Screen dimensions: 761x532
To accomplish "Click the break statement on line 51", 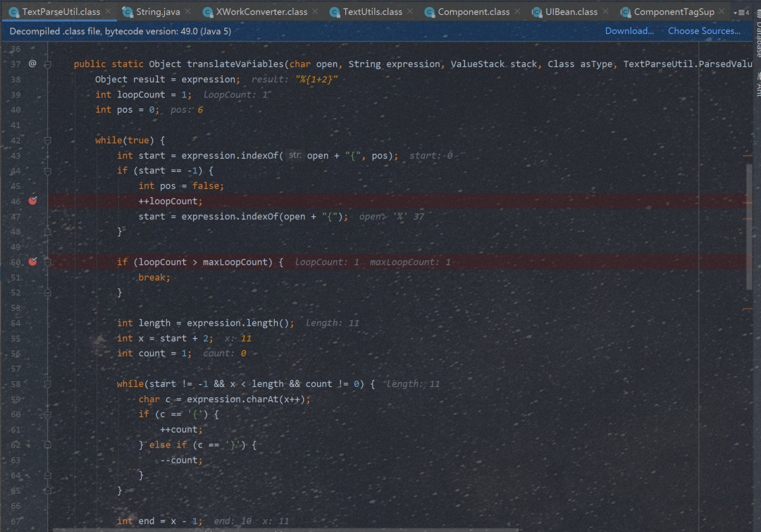I will [x=154, y=277].
